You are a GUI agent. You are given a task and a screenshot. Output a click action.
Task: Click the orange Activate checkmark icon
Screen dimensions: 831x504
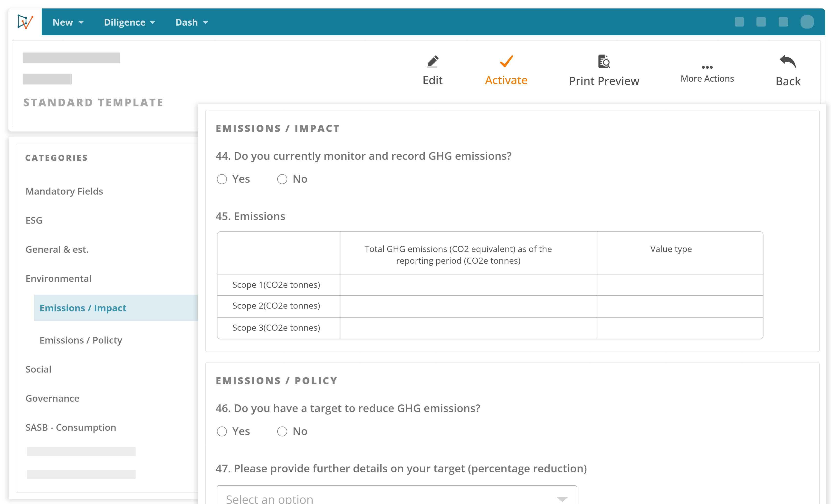pyautogui.click(x=506, y=61)
